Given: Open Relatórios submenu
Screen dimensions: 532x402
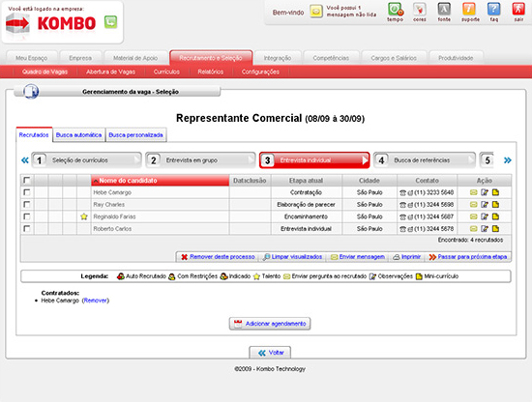Looking at the screenshot, I should 211,72.
